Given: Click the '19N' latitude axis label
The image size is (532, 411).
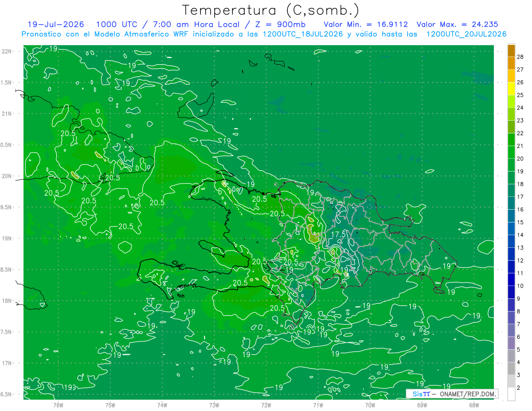Looking at the screenshot, I should (x=7, y=239).
